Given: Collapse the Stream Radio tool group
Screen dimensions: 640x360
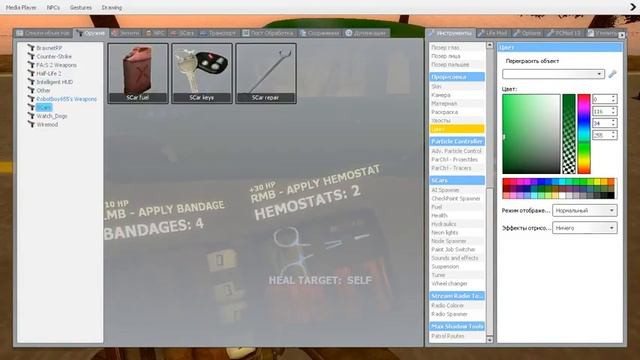Looking at the screenshot, I should (x=457, y=296).
